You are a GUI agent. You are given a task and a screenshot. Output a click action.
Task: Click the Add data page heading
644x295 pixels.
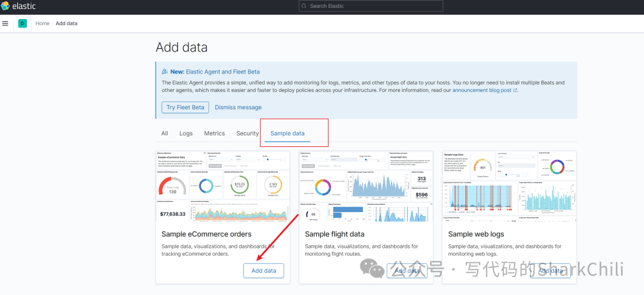coord(181,47)
